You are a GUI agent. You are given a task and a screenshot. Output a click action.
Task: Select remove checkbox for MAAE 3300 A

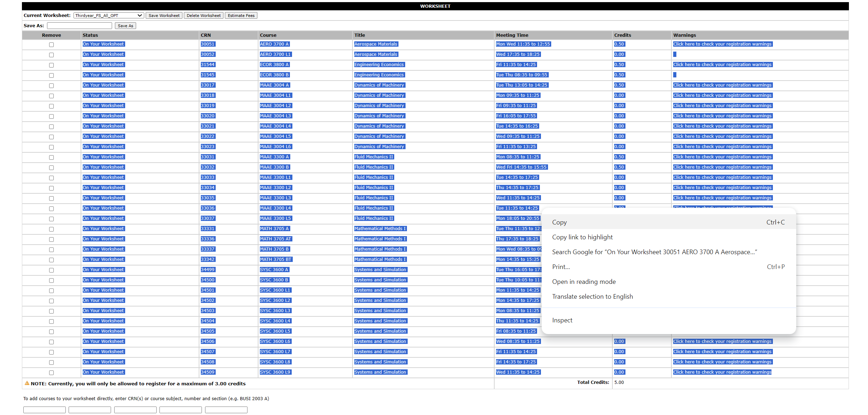click(51, 157)
